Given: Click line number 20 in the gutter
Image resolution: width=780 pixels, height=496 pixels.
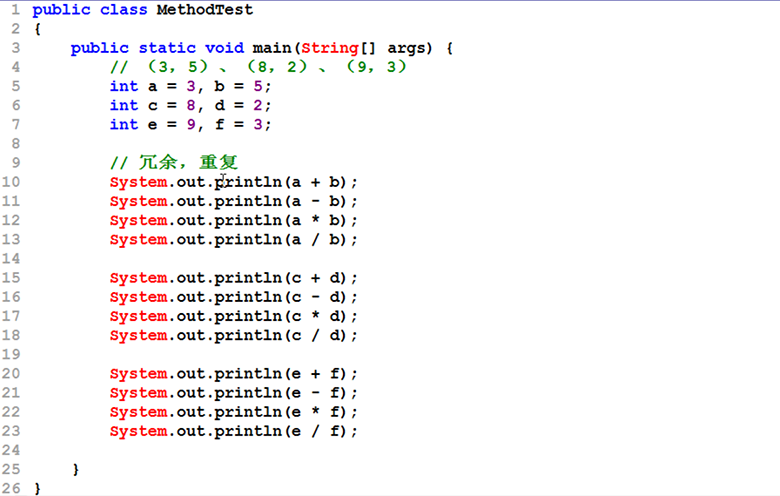Looking at the screenshot, I should 11,373.
